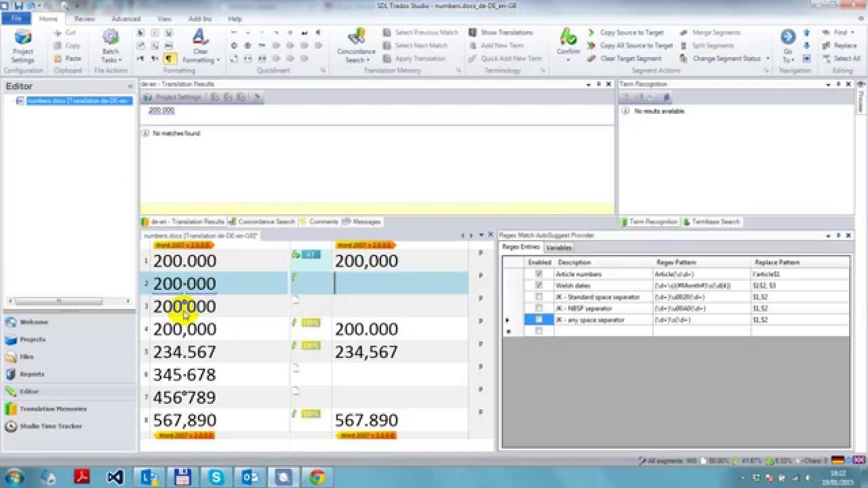Click the Project Settings button in Translation Results
The width and height of the screenshot is (868, 488).
click(173, 98)
